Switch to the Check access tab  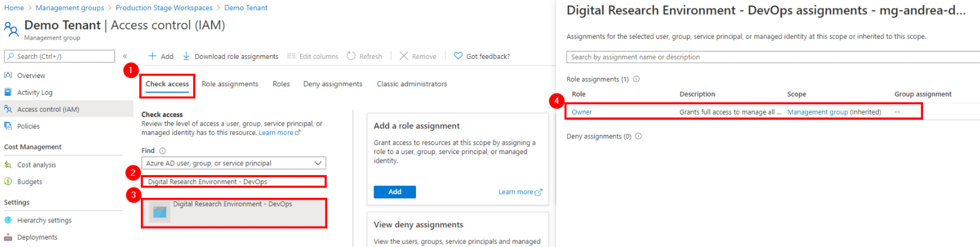167,84
